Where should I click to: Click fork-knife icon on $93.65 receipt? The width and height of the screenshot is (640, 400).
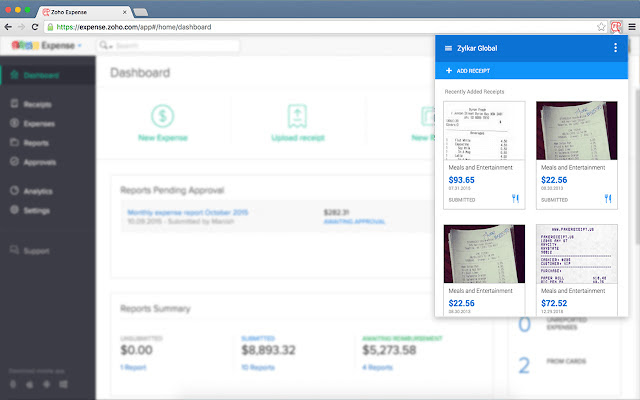[x=515, y=199]
